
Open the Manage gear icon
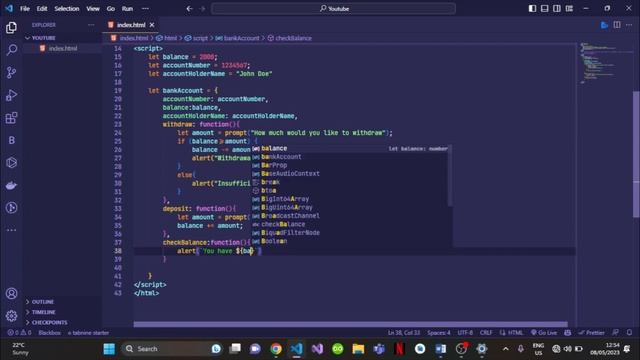point(11,316)
